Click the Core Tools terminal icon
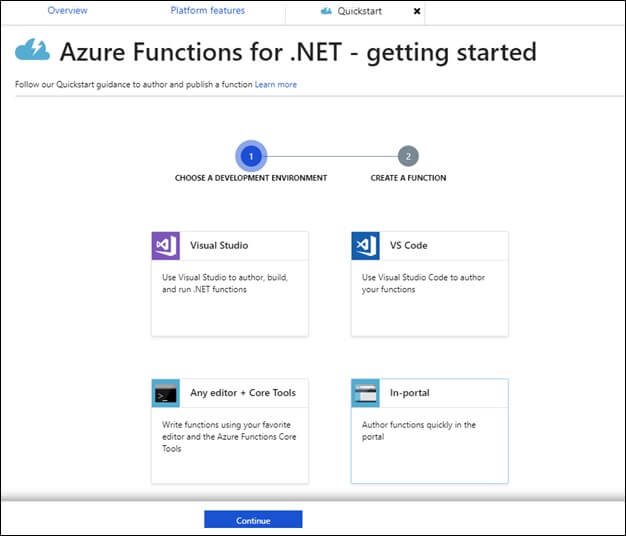626x536 pixels. coord(165,393)
